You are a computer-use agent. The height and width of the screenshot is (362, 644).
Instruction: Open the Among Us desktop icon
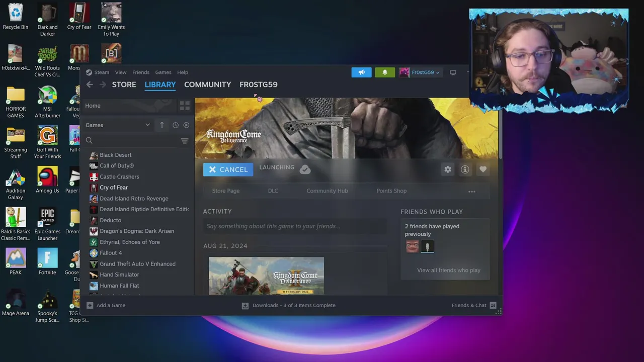pyautogui.click(x=47, y=180)
